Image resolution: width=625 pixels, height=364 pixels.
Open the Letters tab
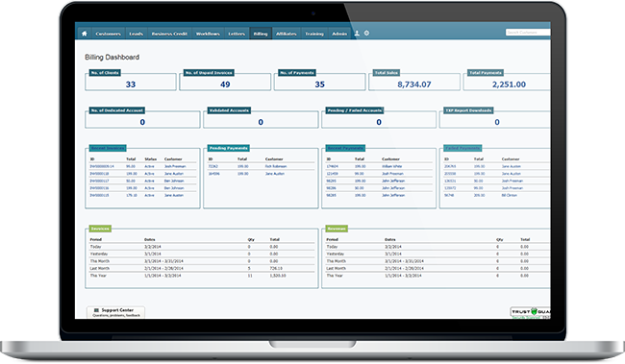(x=237, y=34)
